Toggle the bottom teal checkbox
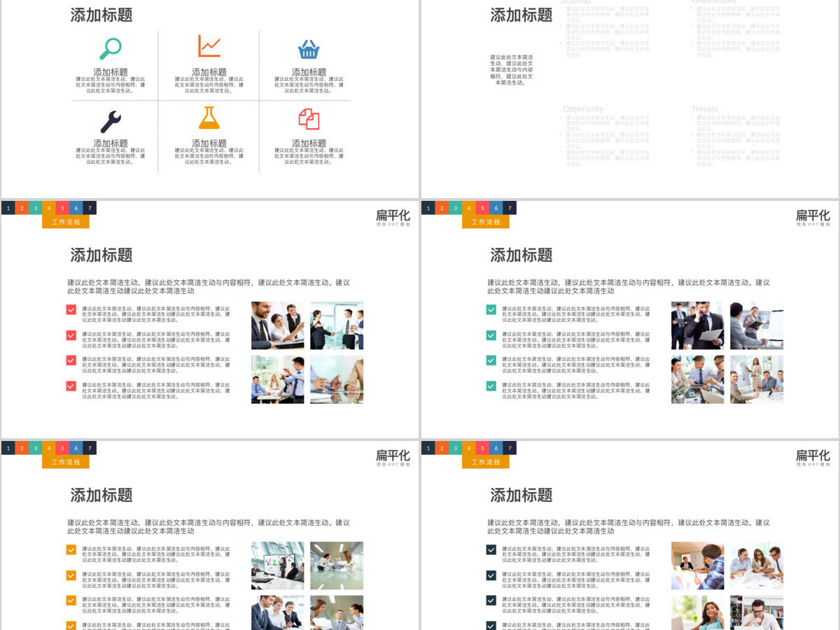 click(x=491, y=386)
